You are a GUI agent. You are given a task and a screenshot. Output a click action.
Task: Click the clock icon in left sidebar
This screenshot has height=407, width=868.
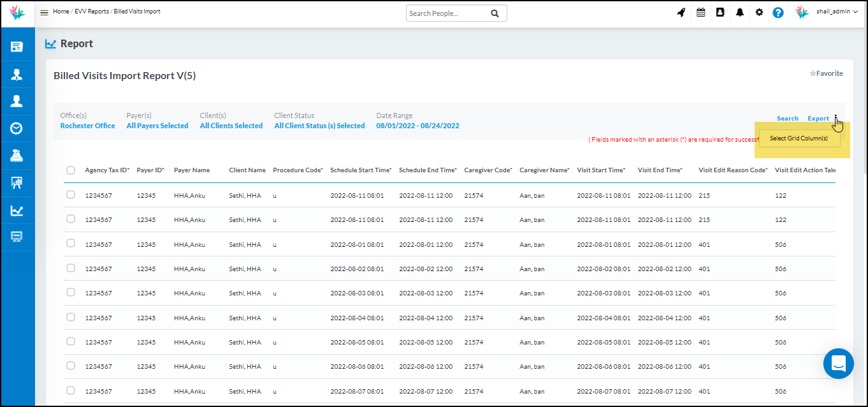point(17,128)
